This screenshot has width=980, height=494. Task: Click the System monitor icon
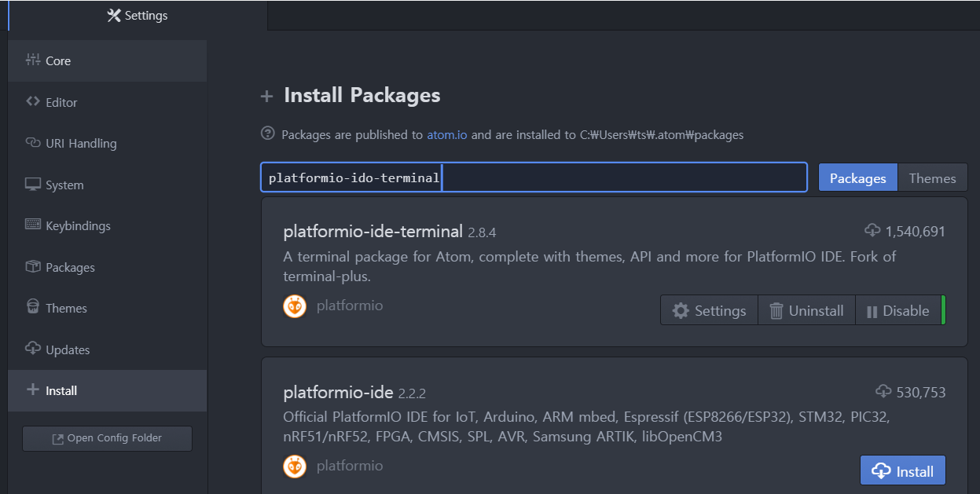(x=33, y=185)
